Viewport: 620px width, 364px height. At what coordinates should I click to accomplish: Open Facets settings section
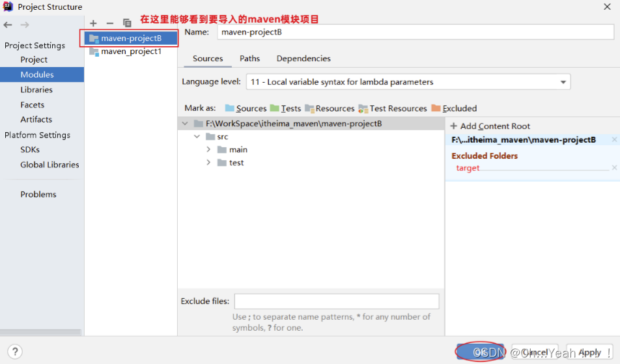click(33, 105)
